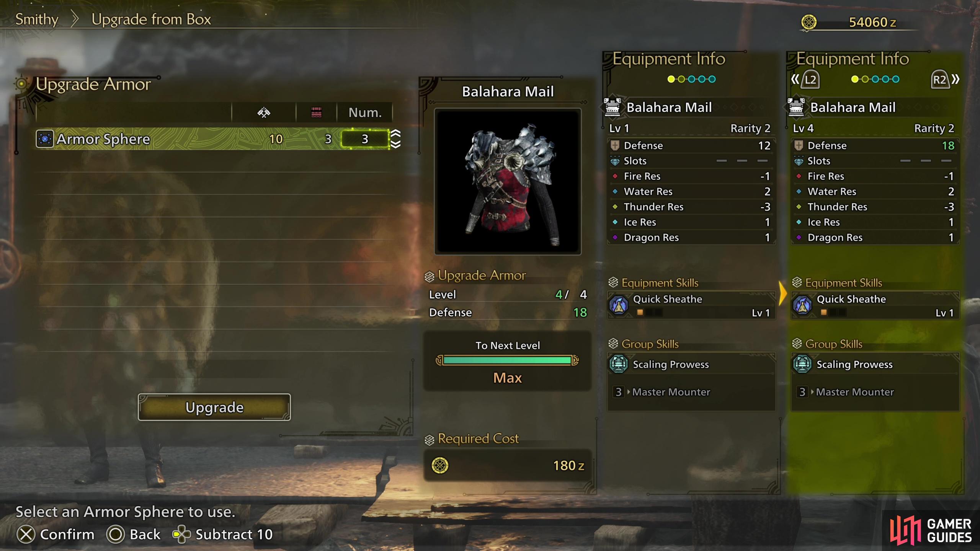Increase Armor Sphere quantity with up arrow

(395, 133)
